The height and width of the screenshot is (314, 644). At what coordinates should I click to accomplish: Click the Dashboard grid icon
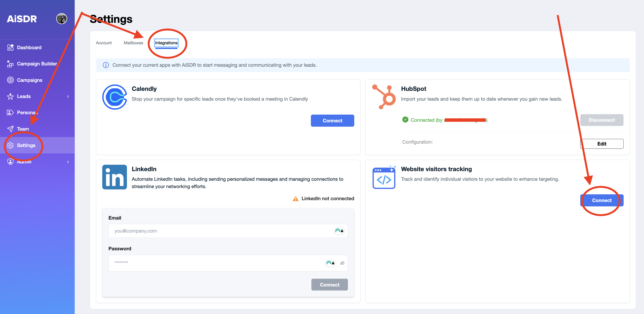10,47
